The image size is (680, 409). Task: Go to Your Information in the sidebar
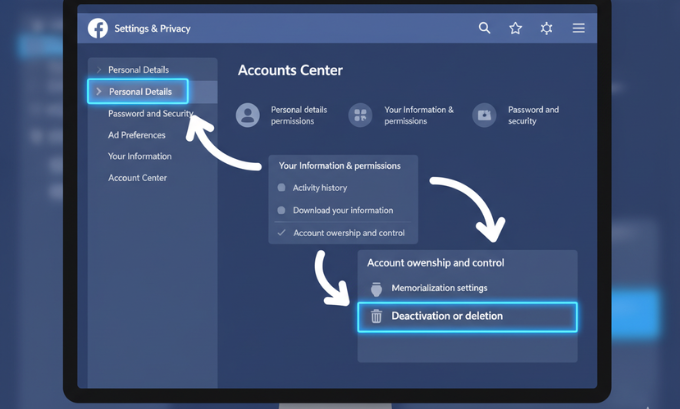pyautogui.click(x=139, y=157)
